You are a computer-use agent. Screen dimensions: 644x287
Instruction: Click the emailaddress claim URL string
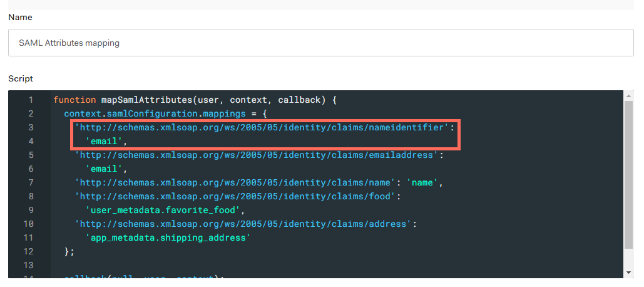point(257,155)
